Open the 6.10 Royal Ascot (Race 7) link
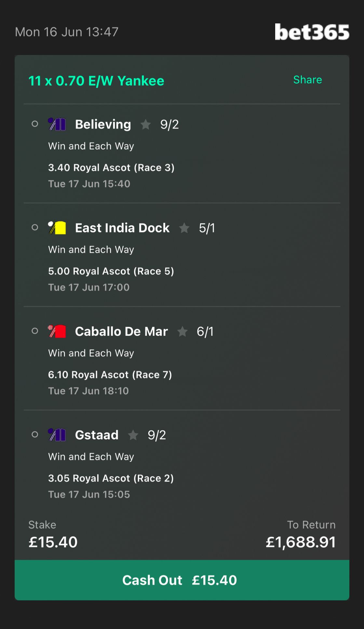Image resolution: width=364 pixels, height=629 pixels. [110, 375]
